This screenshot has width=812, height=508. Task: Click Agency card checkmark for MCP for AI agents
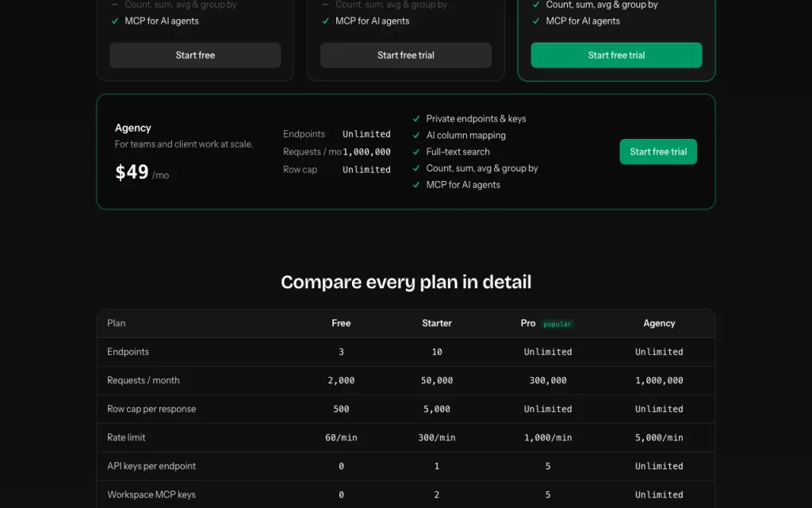click(416, 185)
